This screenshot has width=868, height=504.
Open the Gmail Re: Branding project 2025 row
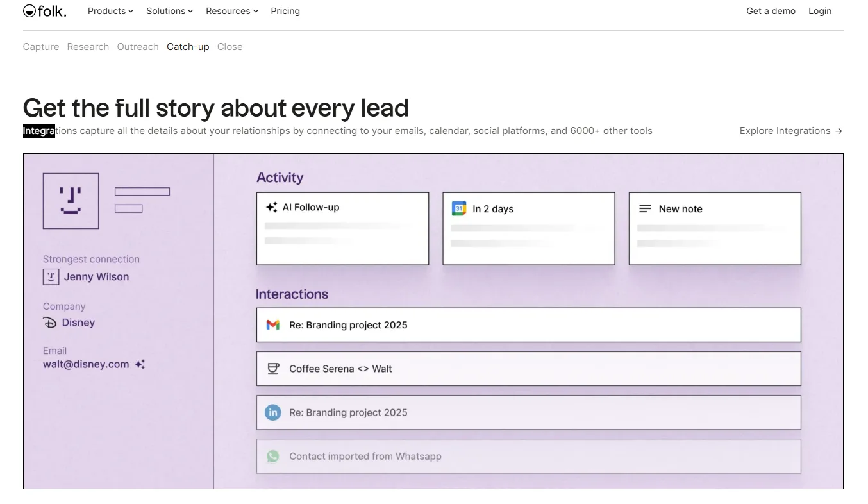coord(529,325)
